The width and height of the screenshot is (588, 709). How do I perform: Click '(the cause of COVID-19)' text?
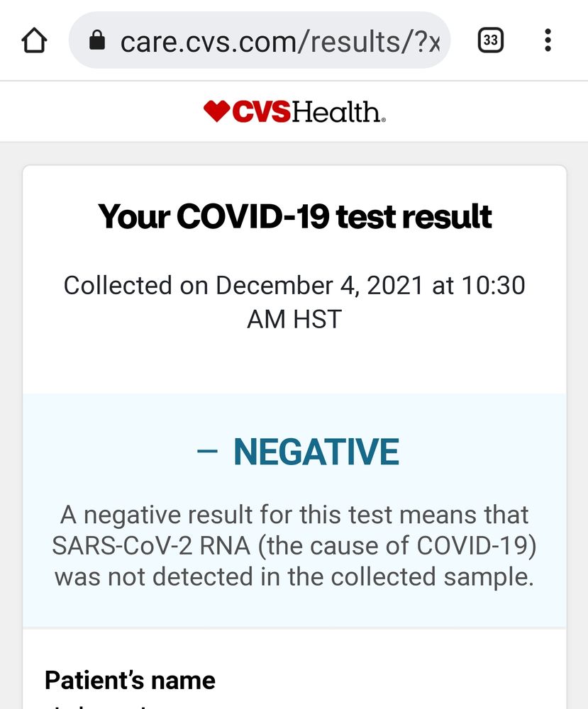(x=397, y=546)
